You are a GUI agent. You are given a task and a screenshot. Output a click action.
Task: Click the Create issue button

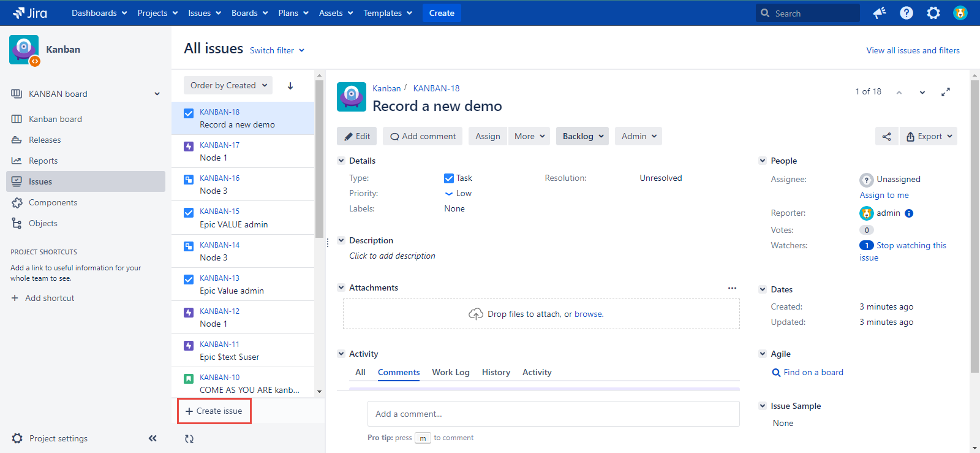click(214, 411)
